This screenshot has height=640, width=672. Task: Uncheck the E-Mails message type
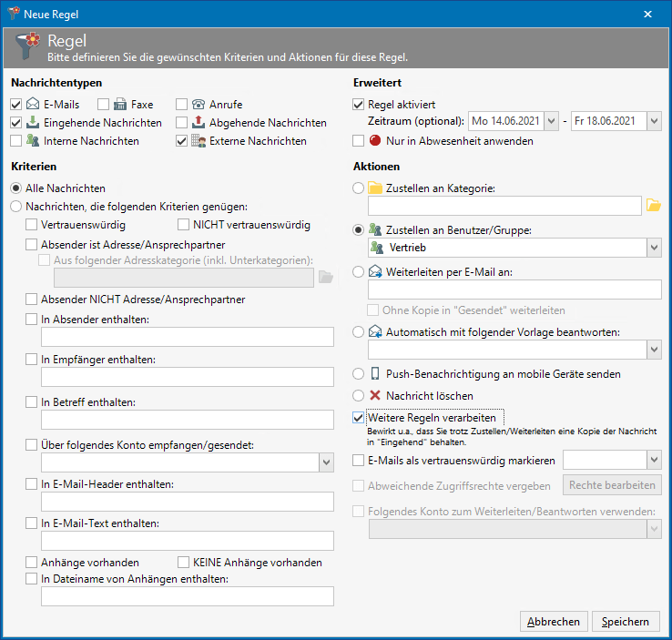coord(15,105)
